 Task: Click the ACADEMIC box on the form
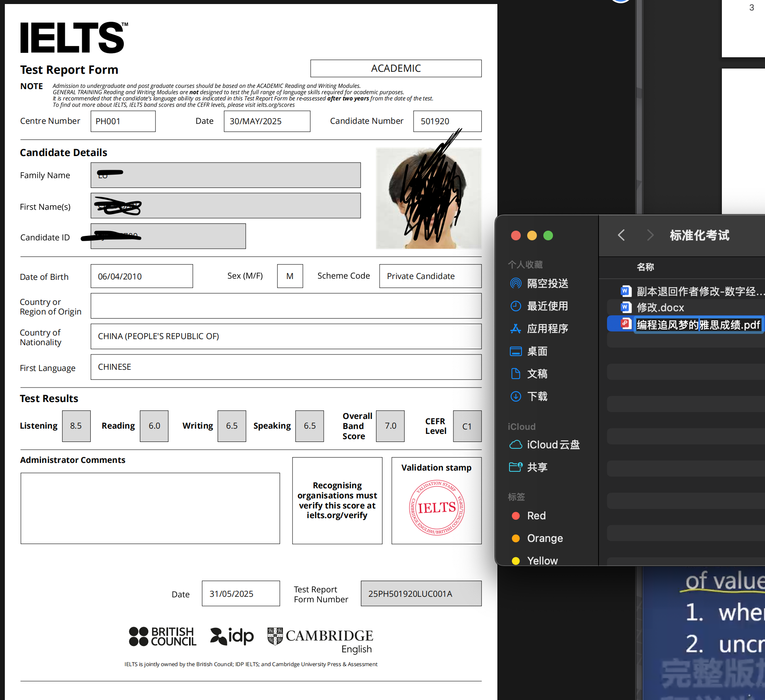pos(396,69)
